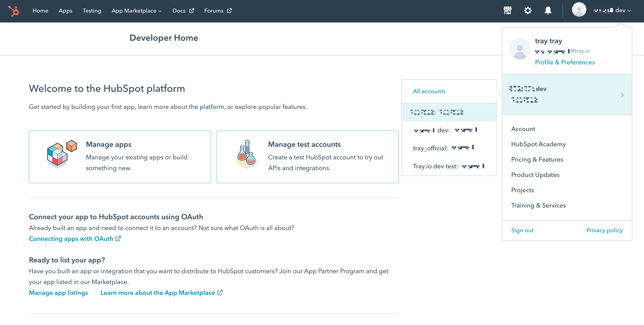The width and height of the screenshot is (644, 325).
Task: Click Sign out
Action: 522,230
